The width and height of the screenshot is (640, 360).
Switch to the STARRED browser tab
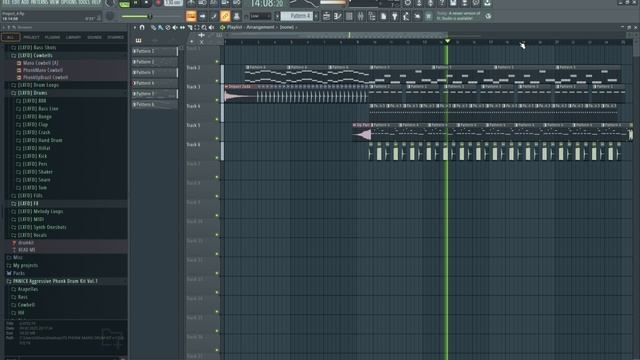[x=116, y=37]
